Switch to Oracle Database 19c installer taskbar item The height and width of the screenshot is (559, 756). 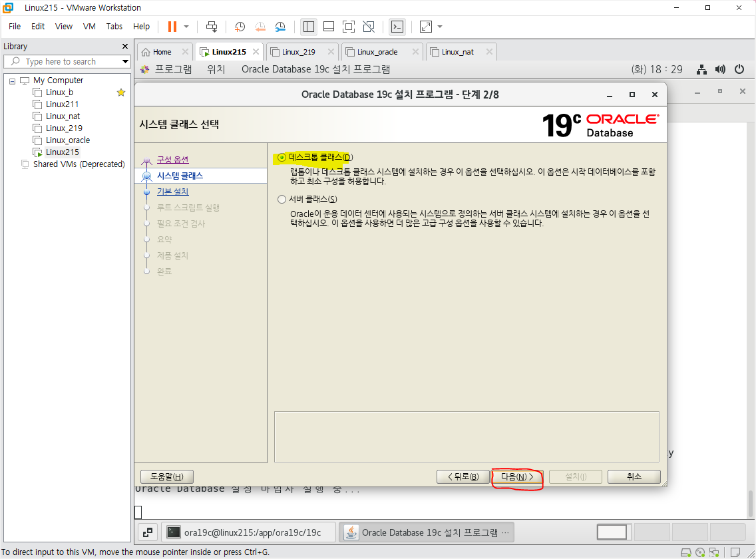pyautogui.click(x=427, y=532)
